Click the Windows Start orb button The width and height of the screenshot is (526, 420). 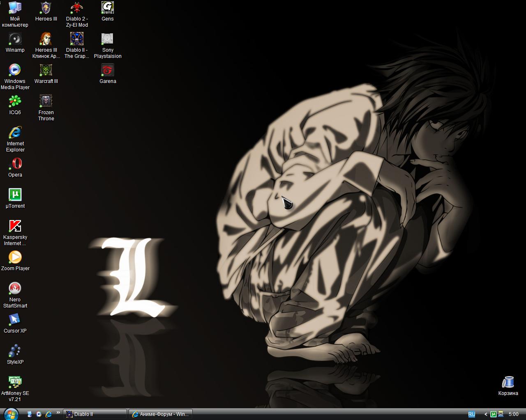11,414
